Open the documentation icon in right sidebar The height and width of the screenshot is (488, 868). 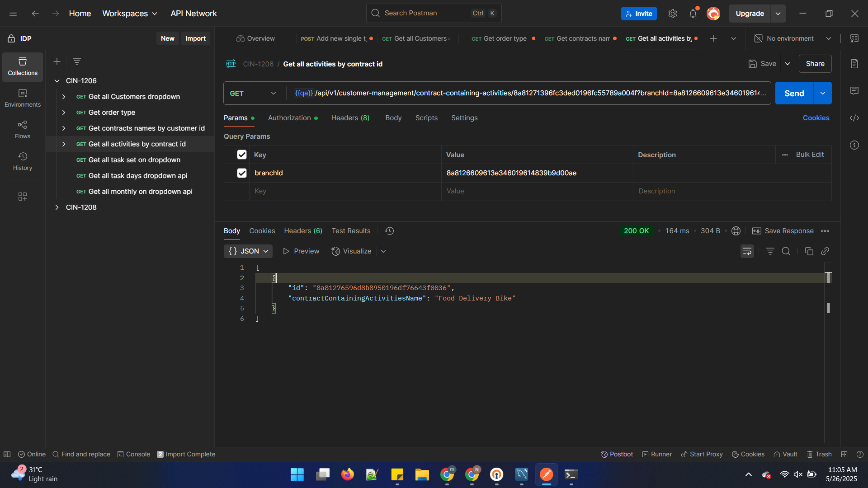pyautogui.click(x=854, y=64)
